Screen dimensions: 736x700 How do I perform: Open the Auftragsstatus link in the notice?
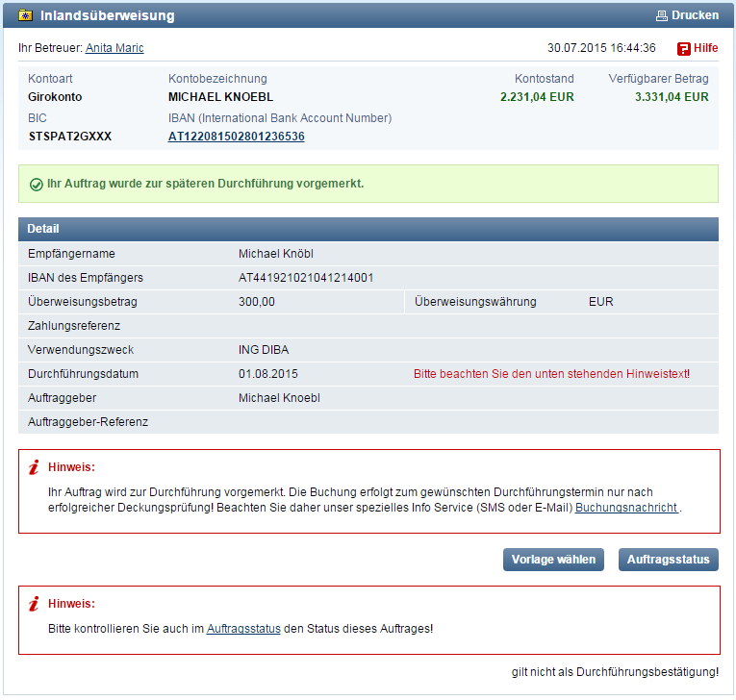(x=243, y=629)
